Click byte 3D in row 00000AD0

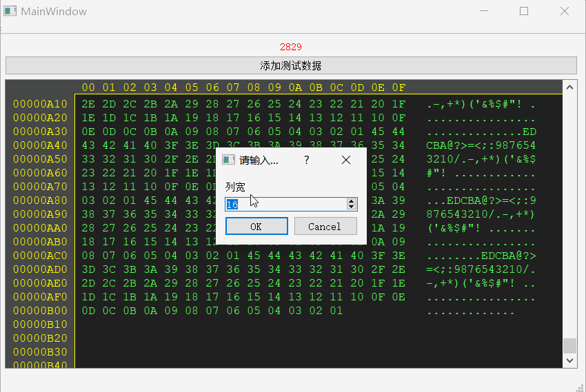tap(88, 269)
